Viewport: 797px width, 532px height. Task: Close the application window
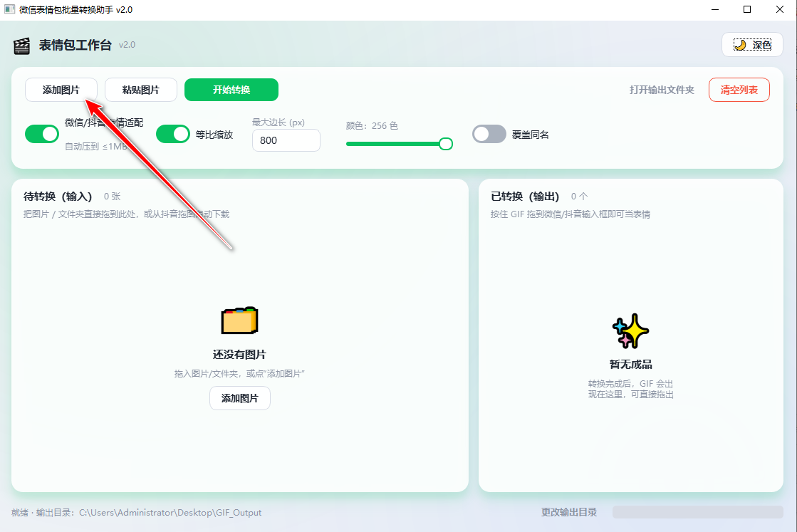pos(780,10)
